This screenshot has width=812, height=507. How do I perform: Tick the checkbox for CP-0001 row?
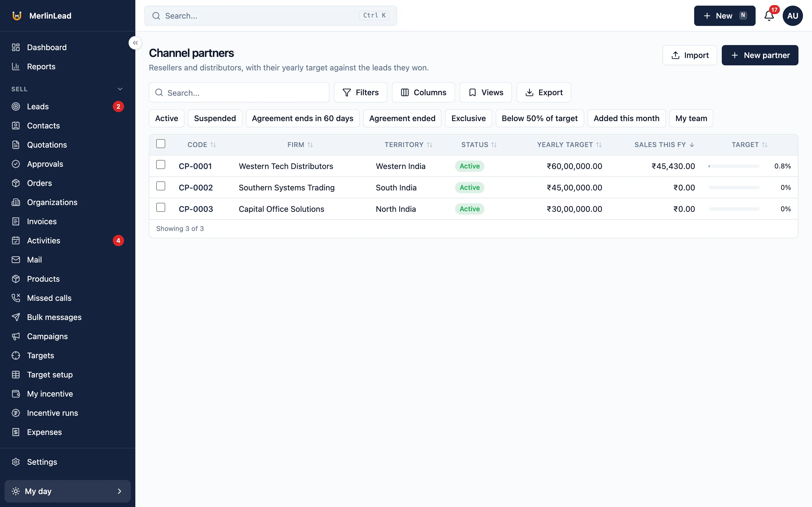click(x=161, y=165)
